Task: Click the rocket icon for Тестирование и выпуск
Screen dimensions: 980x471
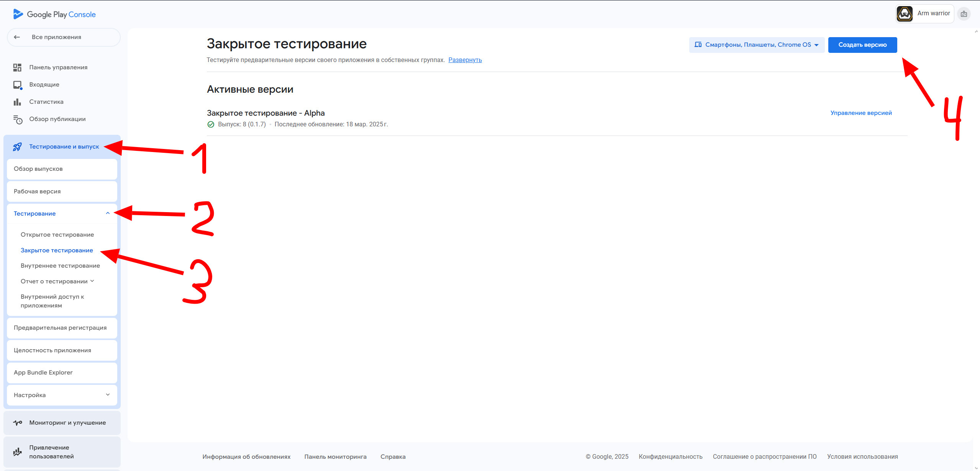Action: tap(17, 147)
